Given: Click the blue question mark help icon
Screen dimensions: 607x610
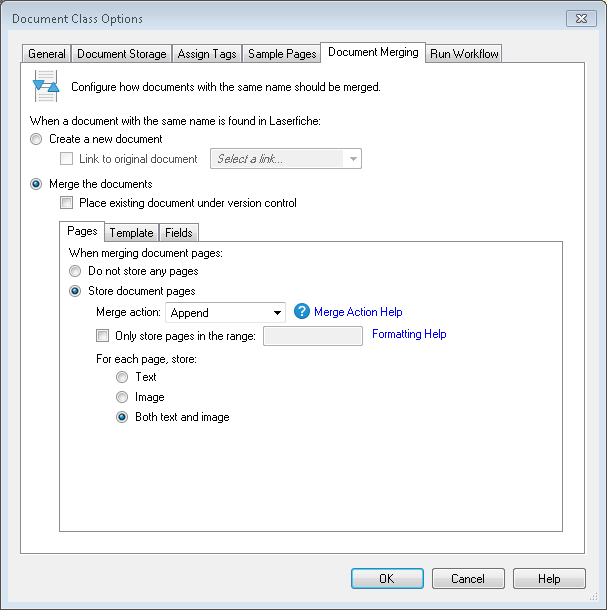Looking at the screenshot, I should 302,312.
